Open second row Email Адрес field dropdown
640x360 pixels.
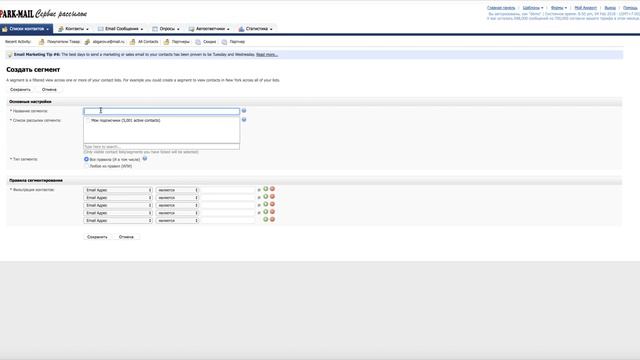click(x=118, y=198)
